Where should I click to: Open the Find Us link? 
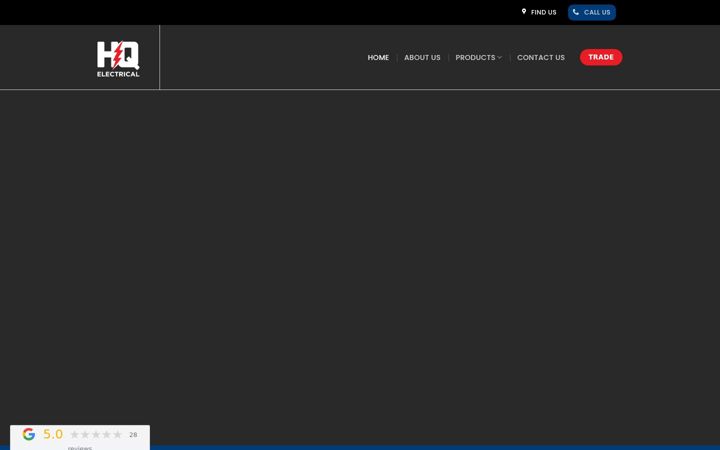pos(539,12)
